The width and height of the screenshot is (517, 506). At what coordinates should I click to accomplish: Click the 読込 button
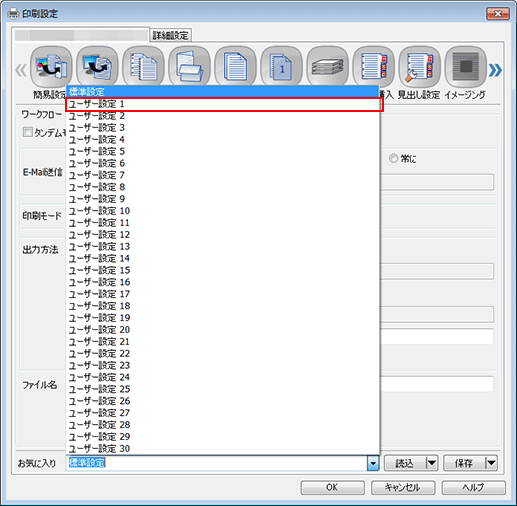405,463
